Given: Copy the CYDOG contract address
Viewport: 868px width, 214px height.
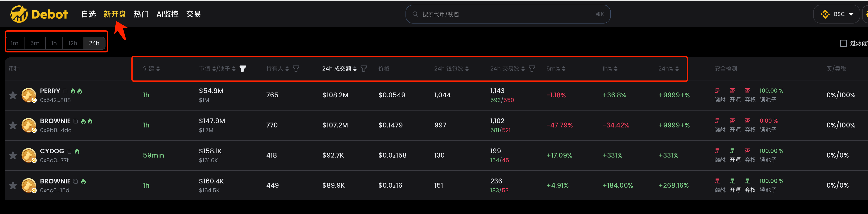Looking at the screenshot, I should [69, 151].
